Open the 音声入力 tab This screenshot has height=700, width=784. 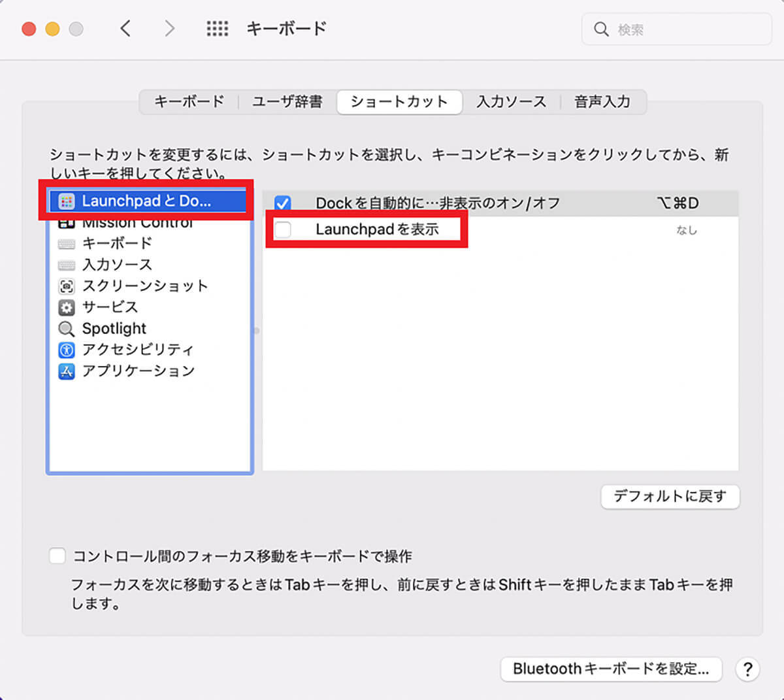pos(603,102)
